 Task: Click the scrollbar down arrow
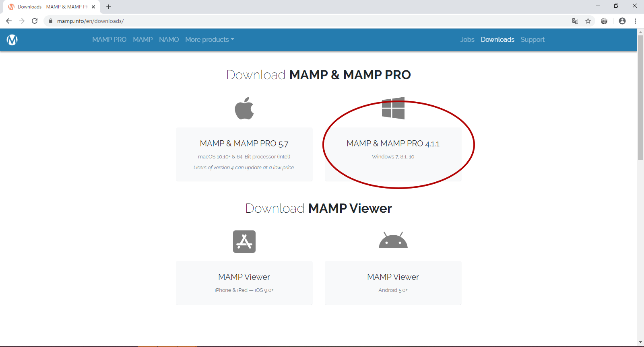coord(640,343)
